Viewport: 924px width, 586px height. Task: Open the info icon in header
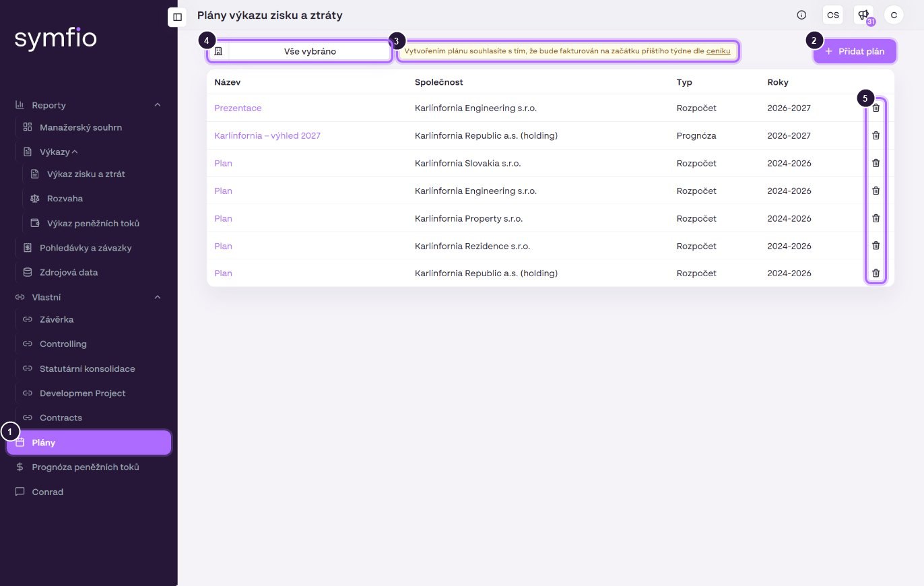(801, 15)
